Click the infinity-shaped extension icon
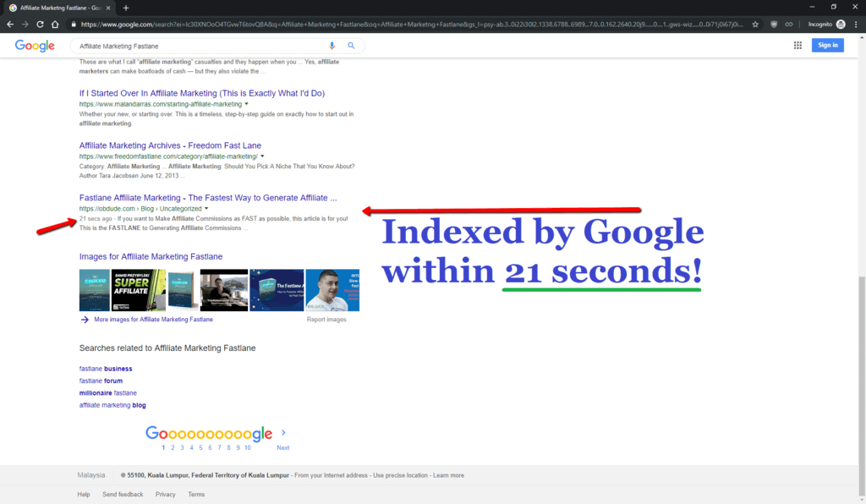Viewport: 866px width, 504px height. (x=789, y=25)
